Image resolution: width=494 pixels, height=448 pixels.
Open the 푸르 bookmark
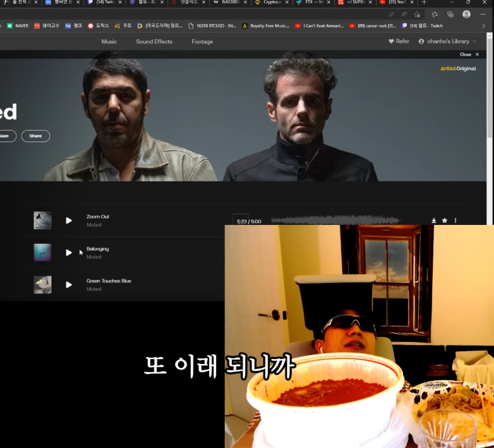click(x=123, y=26)
